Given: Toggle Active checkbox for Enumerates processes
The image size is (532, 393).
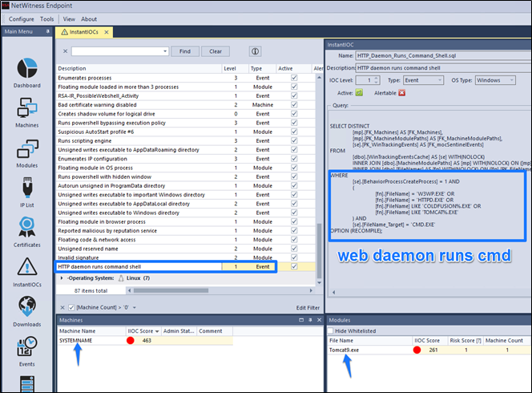Looking at the screenshot, I should [x=294, y=78].
